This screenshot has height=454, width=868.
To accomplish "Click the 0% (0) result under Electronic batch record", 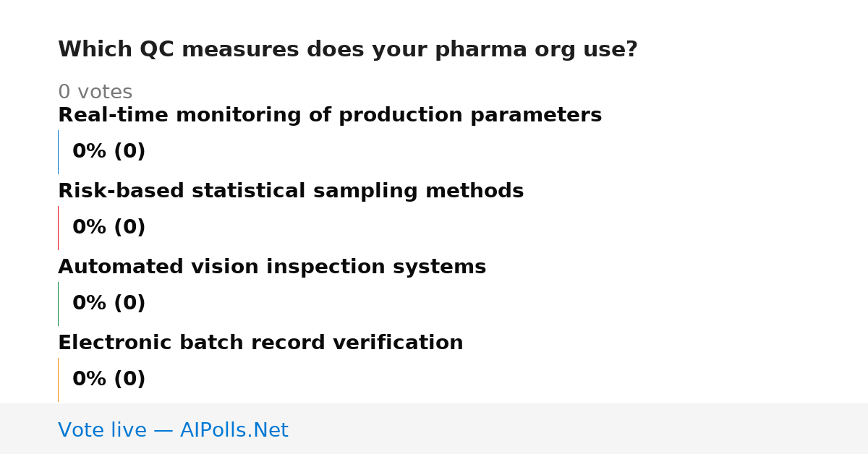I will click(x=109, y=380).
